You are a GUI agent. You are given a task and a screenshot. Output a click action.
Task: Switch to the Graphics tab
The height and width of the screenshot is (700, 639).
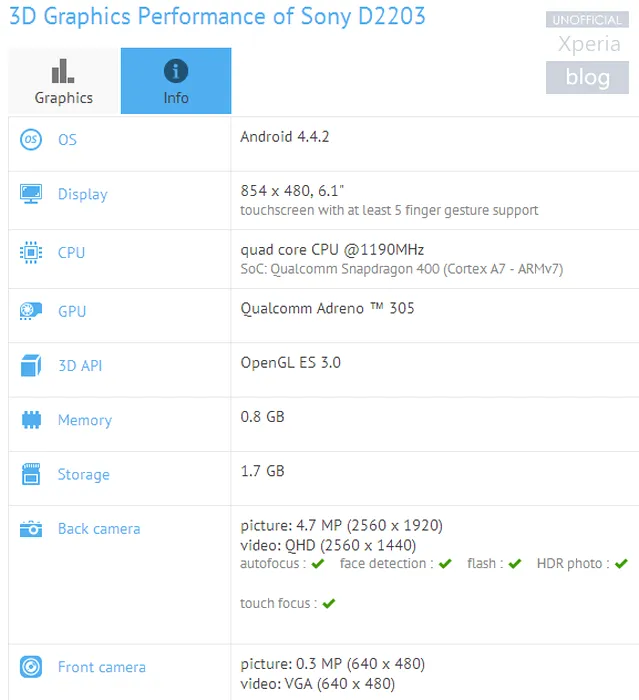pos(64,81)
